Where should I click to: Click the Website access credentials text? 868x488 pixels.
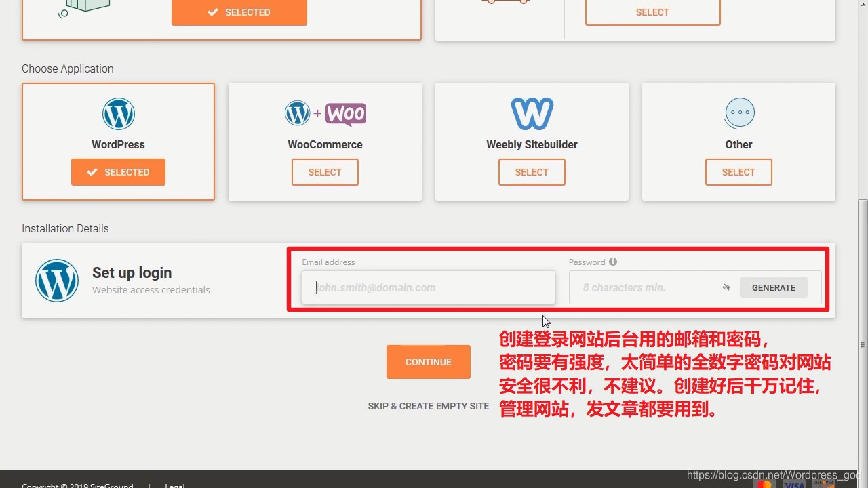(151, 290)
